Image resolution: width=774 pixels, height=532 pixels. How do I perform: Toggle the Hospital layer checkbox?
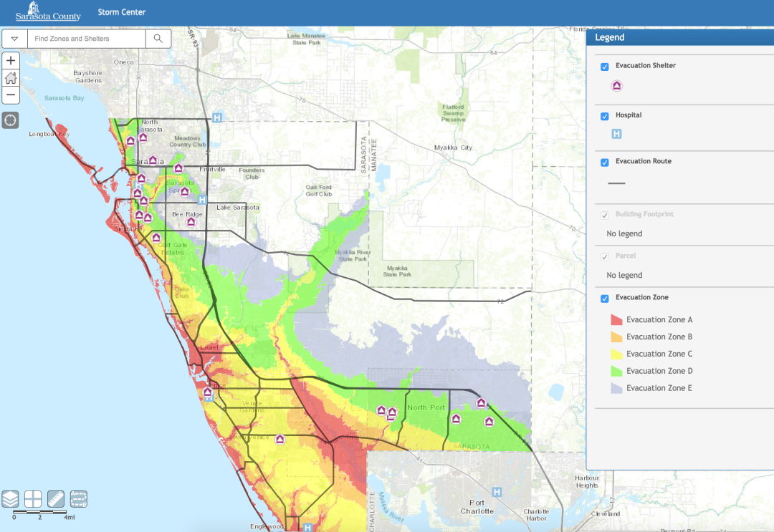[x=605, y=116]
